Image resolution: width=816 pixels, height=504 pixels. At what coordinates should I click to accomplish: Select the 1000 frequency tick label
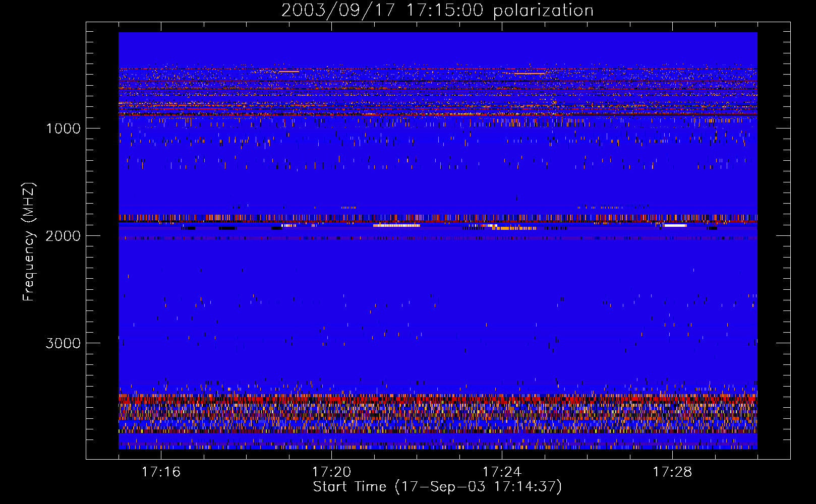click(x=63, y=129)
